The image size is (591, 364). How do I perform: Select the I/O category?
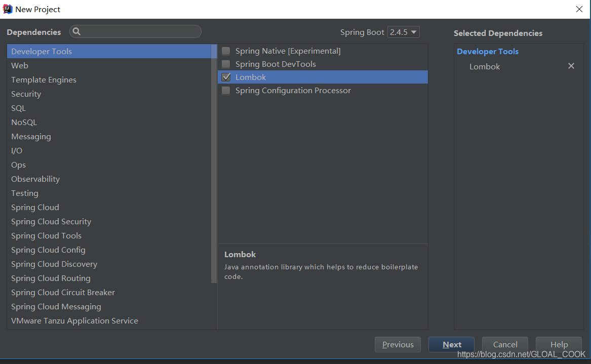coord(109,151)
